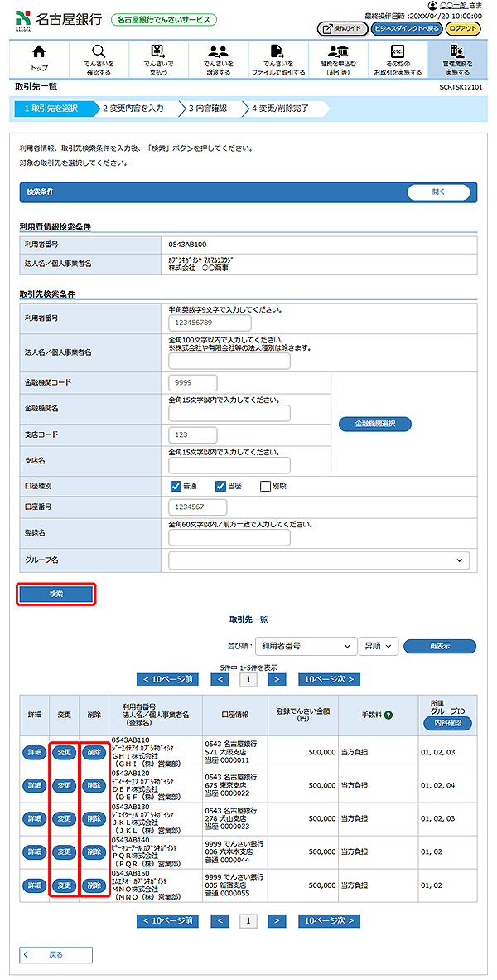The height and width of the screenshot is (980, 497).
Task: Click the Top home icon
Action: tap(39, 52)
